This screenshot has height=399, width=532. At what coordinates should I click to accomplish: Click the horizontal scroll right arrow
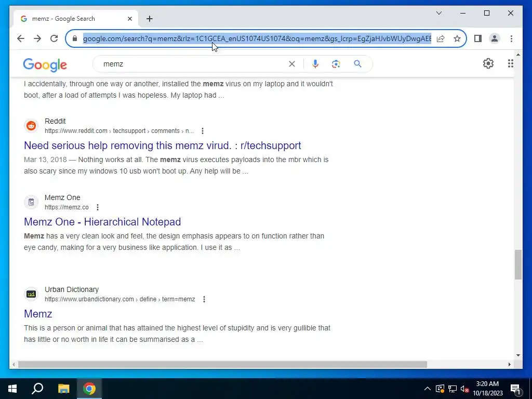point(509,364)
